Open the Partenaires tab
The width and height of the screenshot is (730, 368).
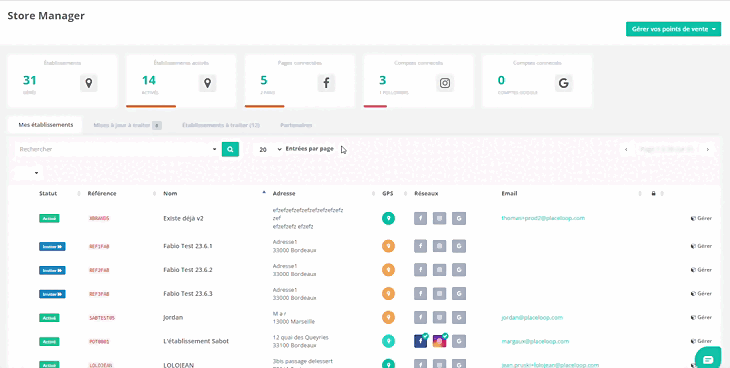coord(296,125)
